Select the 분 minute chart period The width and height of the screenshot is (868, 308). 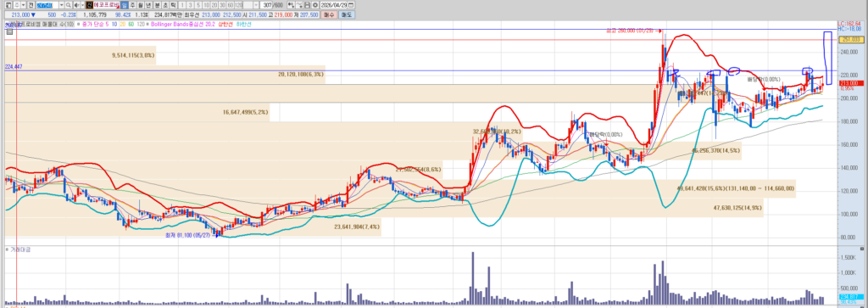tap(157, 5)
